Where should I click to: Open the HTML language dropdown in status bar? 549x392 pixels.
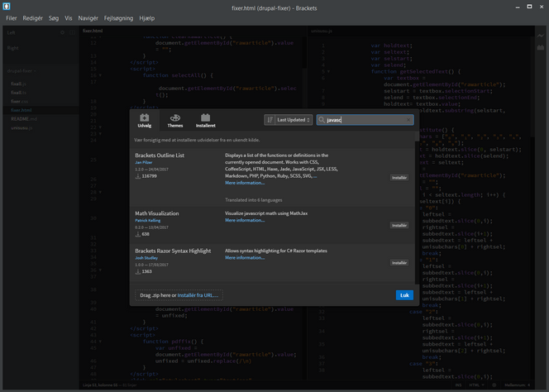[x=476, y=385]
